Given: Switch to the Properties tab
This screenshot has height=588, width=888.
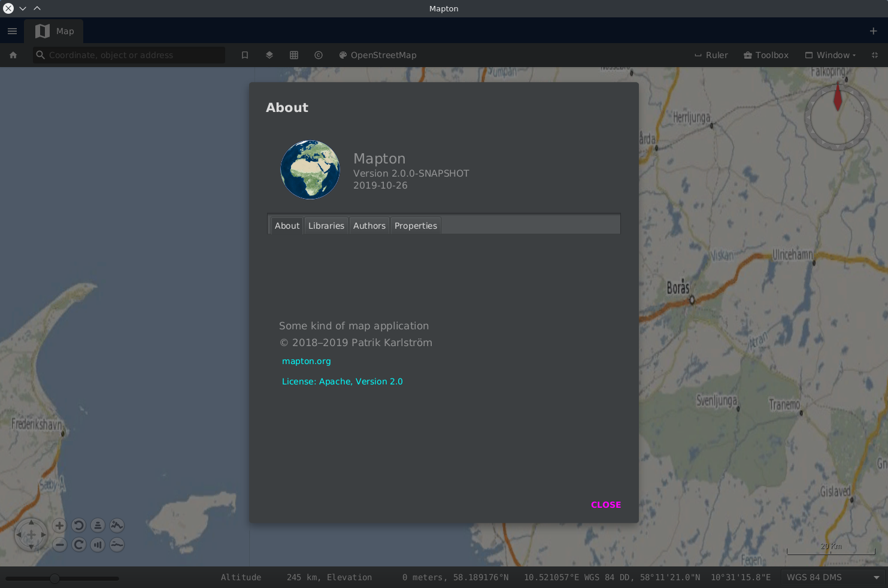Looking at the screenshot, I should click(416, 226).
